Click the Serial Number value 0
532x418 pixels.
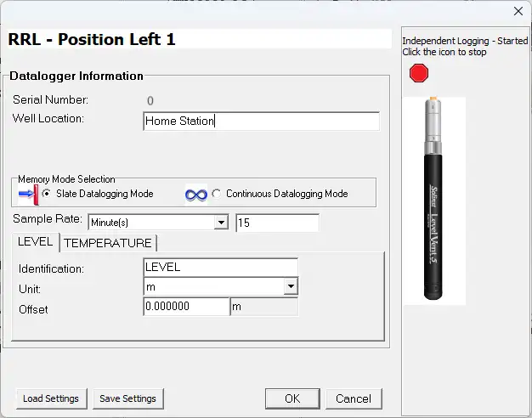pos(150,100)
